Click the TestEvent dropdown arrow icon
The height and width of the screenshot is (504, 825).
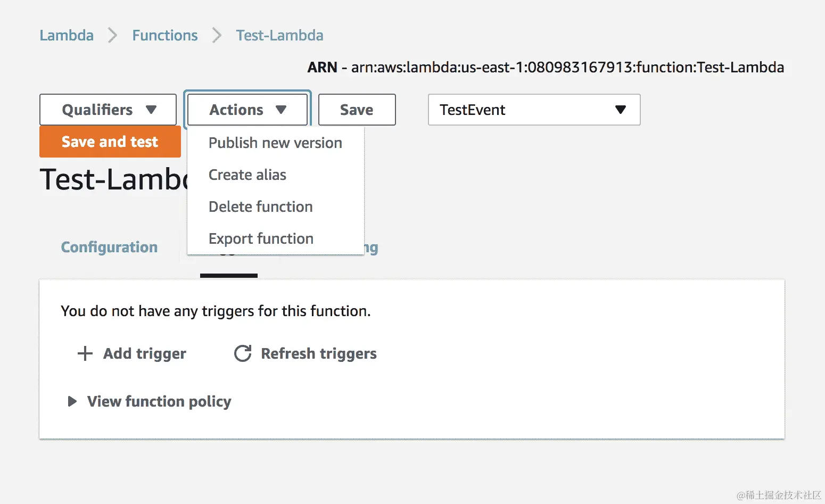point(620,110)
